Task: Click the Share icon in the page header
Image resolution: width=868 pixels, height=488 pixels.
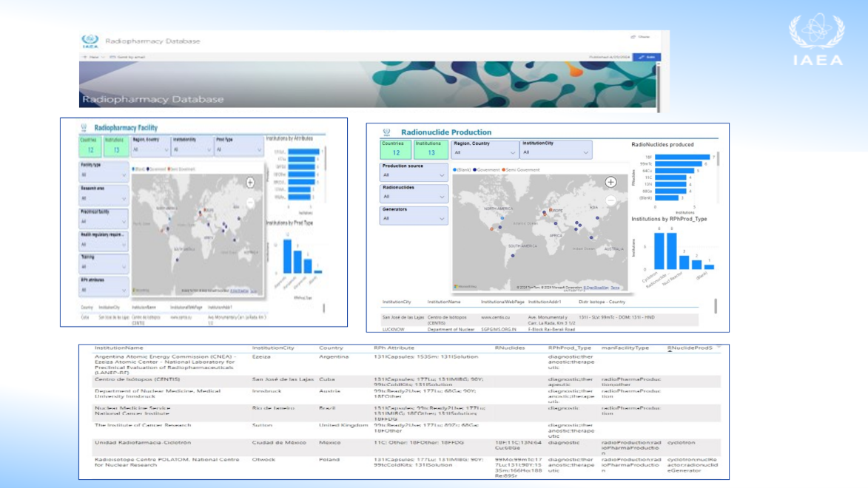Action: point(640,37)
